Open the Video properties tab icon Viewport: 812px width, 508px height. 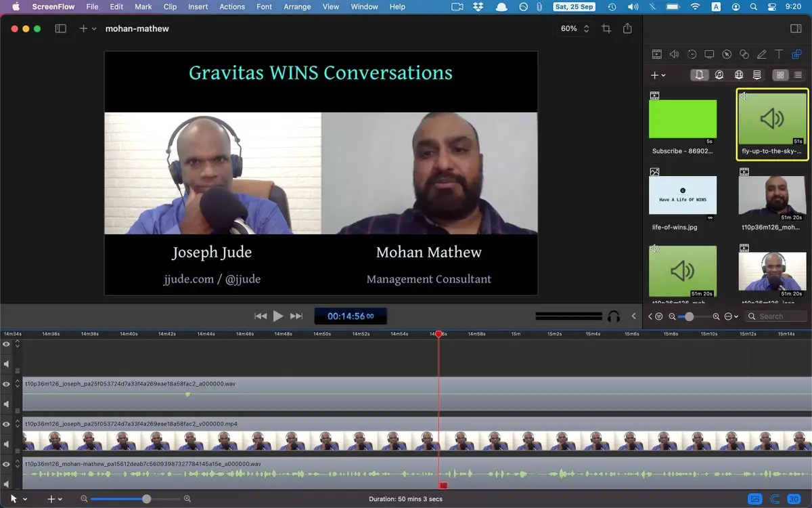pyautogui.click(x=656, y=54)
